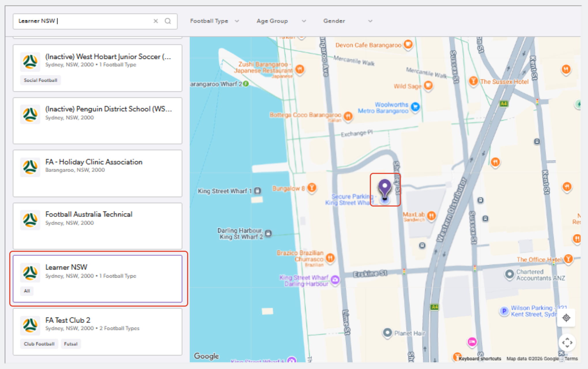Click the pink hotel marker on map
The image size is (588, 369).
tap(472, 342)
